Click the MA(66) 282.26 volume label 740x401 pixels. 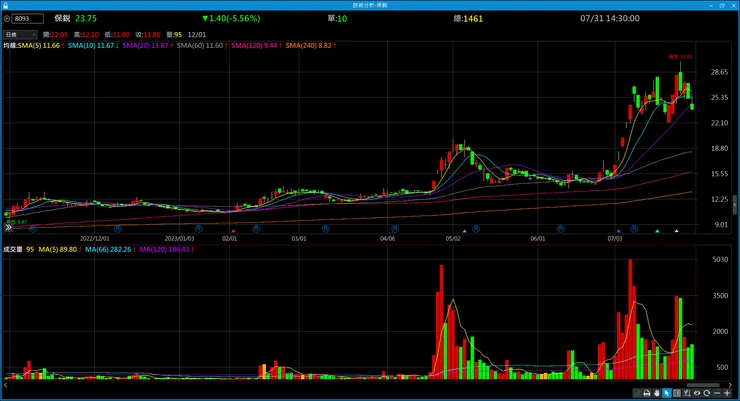108,249
